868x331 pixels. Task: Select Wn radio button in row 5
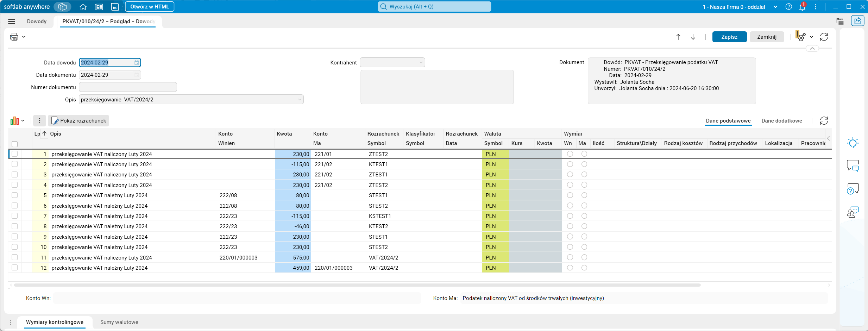(570, 195)
